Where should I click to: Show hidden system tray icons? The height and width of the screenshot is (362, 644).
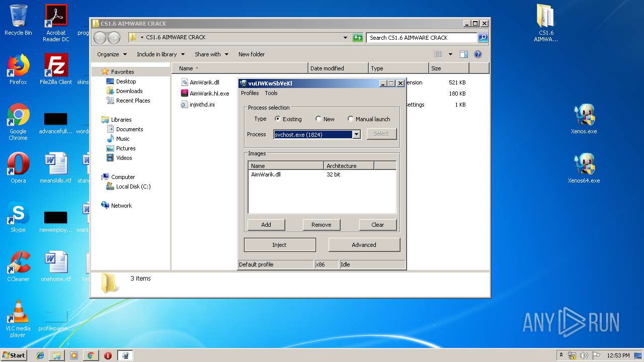click(561, 355)
